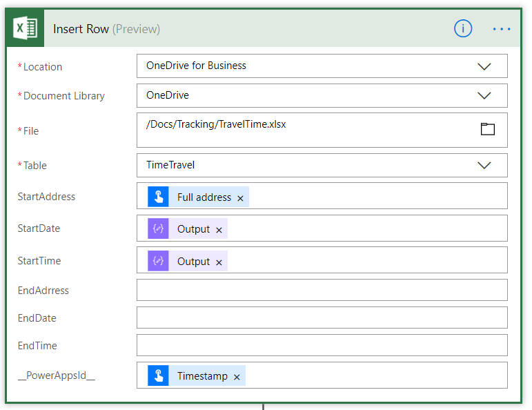Click the Timestamp token trigger icon

158,376
